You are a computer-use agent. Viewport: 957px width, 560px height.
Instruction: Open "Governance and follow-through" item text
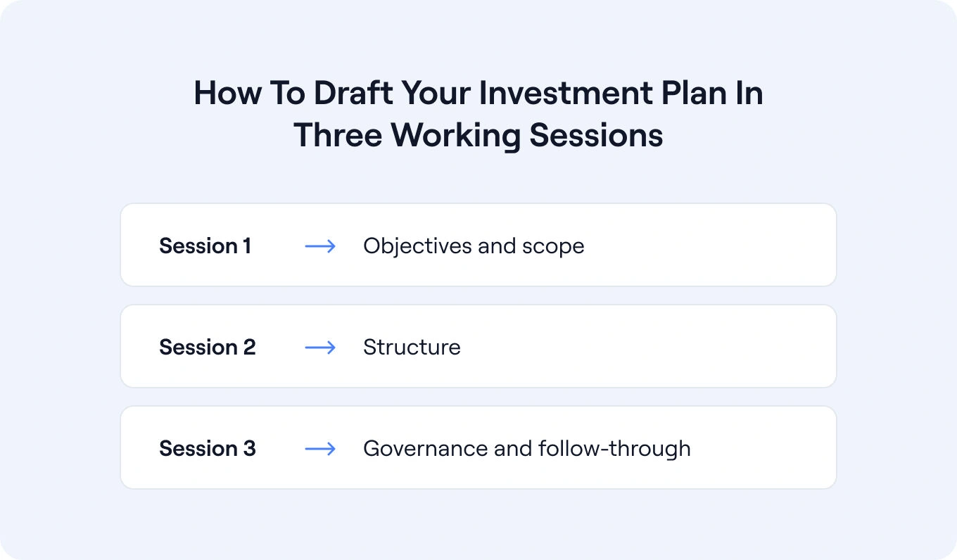coord(526,449)
